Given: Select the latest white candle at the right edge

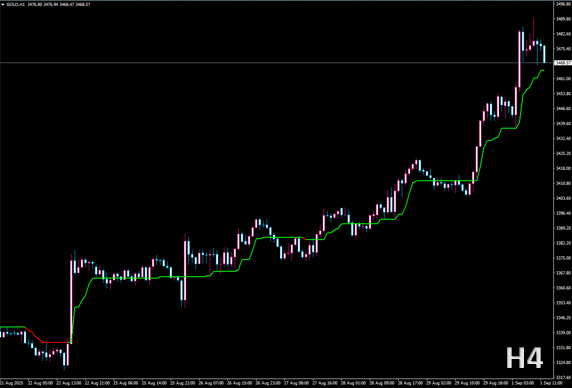Looking at the screenshot, I should pos(544,54).
